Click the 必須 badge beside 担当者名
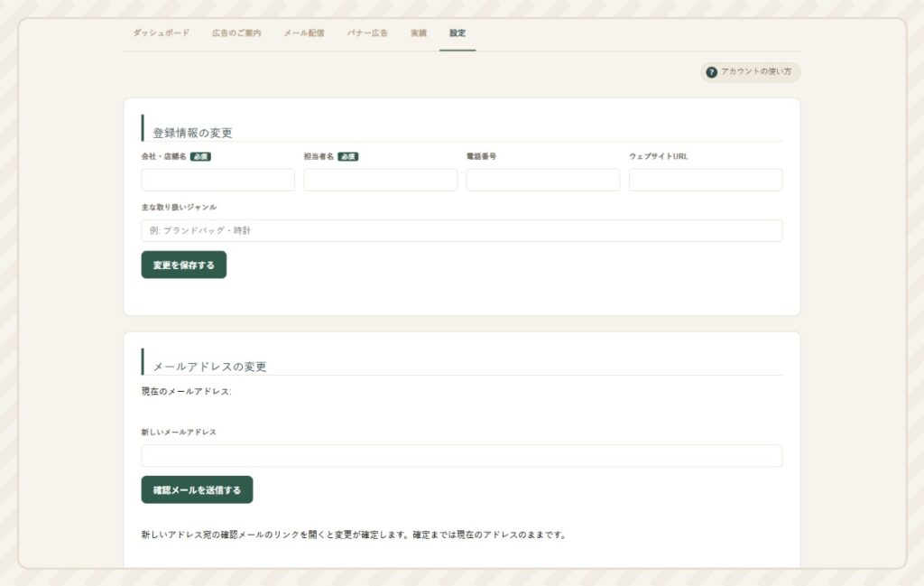The width and height of the screenshot is (924, 586). 348,157
